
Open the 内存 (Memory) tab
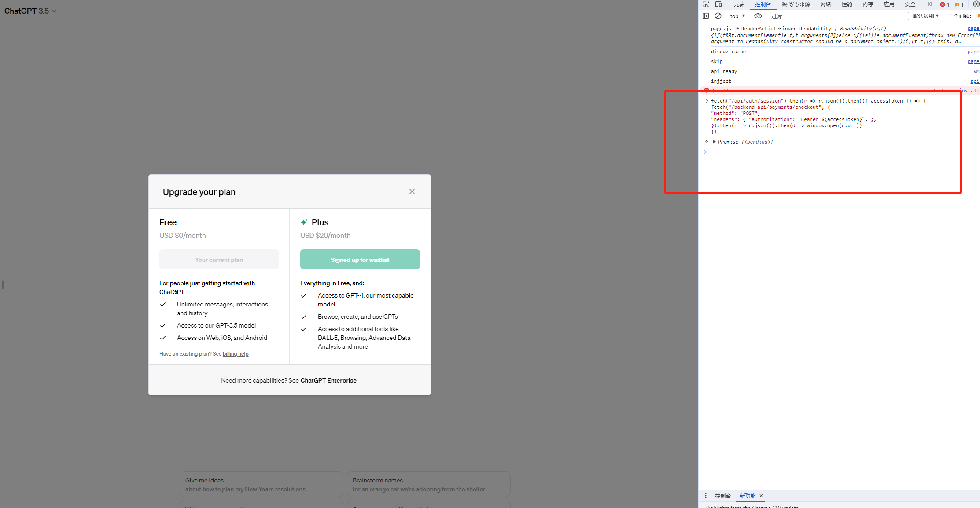[868, 4]
